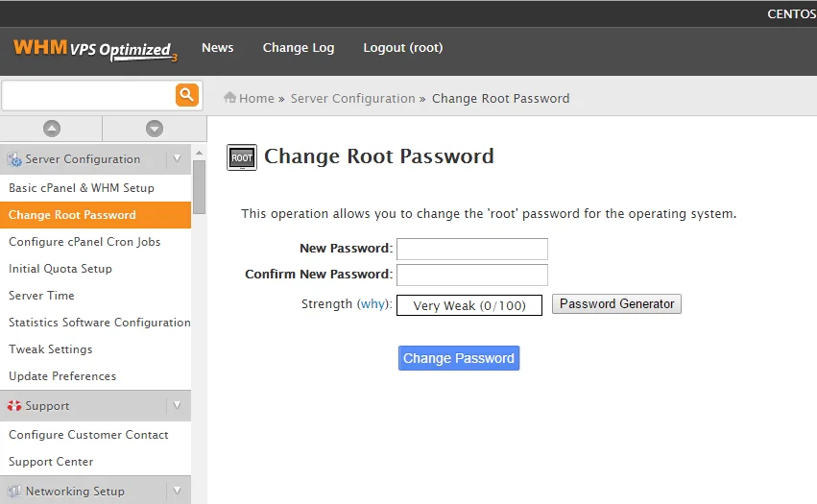This screenshot has height=504, width=817.
Task: Click the WHM VPS Optimized logo
Action: tap(95, 50)
